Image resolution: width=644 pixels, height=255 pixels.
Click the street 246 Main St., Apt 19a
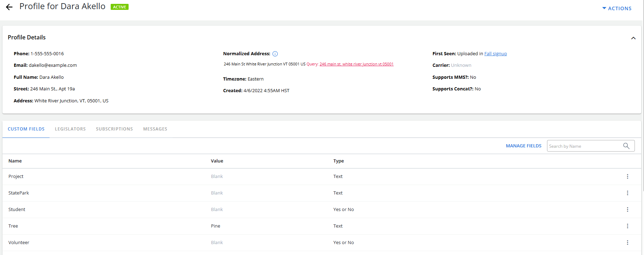pos(52,89)
